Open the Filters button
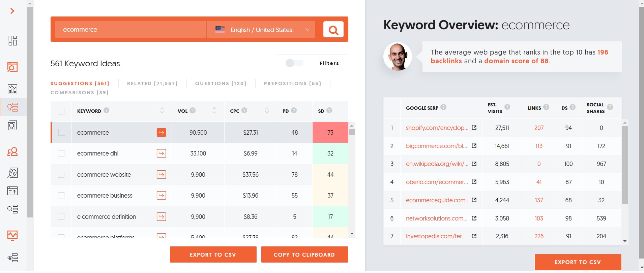 329,63
